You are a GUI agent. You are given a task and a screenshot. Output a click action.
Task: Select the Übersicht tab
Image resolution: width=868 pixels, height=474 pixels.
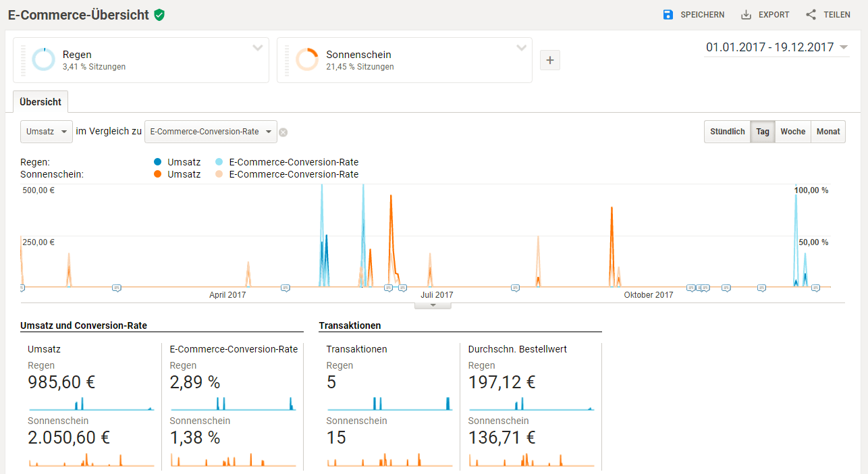[x=40, y=102]
